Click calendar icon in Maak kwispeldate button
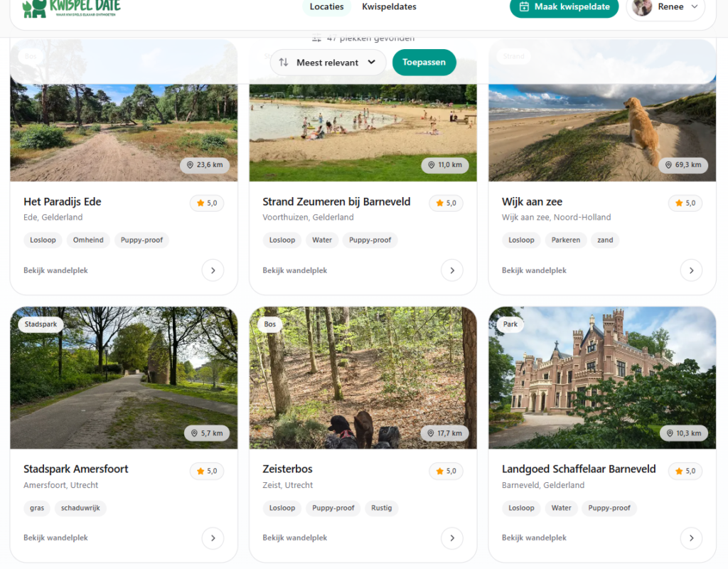The width and height of the screenshot is (728, 569). [x=524, y=6]
